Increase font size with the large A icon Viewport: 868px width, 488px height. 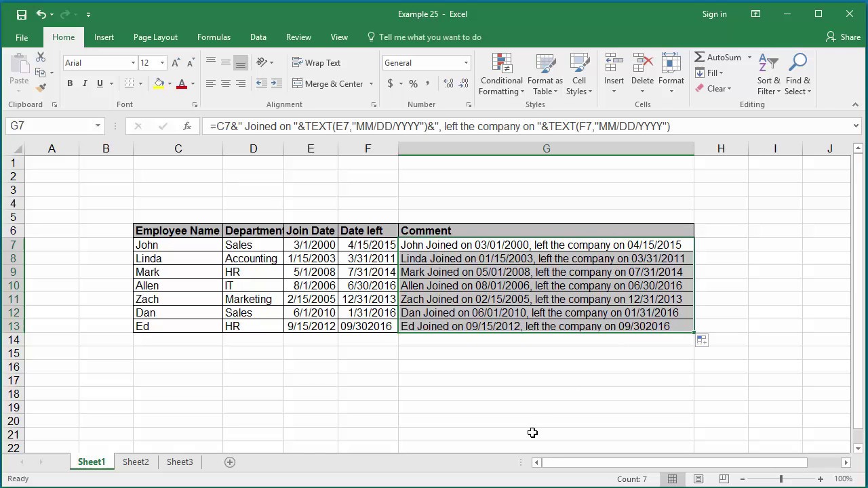(x=176, y=62)
